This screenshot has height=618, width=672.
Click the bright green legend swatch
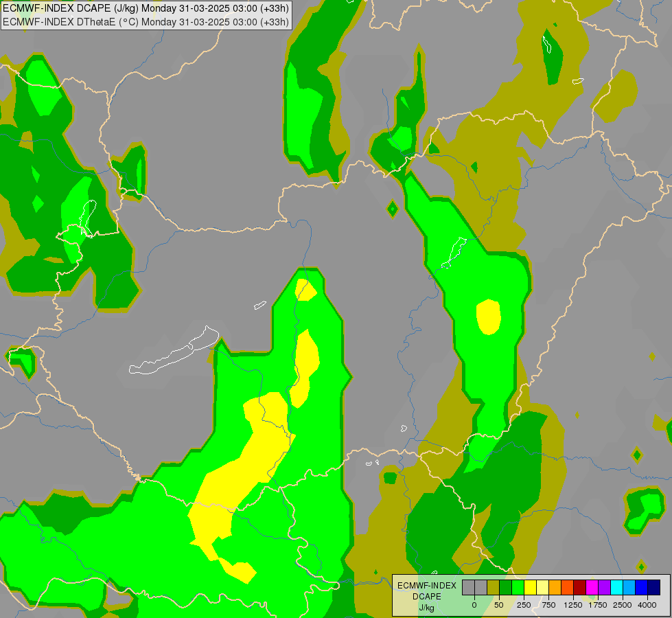[518, 587]
